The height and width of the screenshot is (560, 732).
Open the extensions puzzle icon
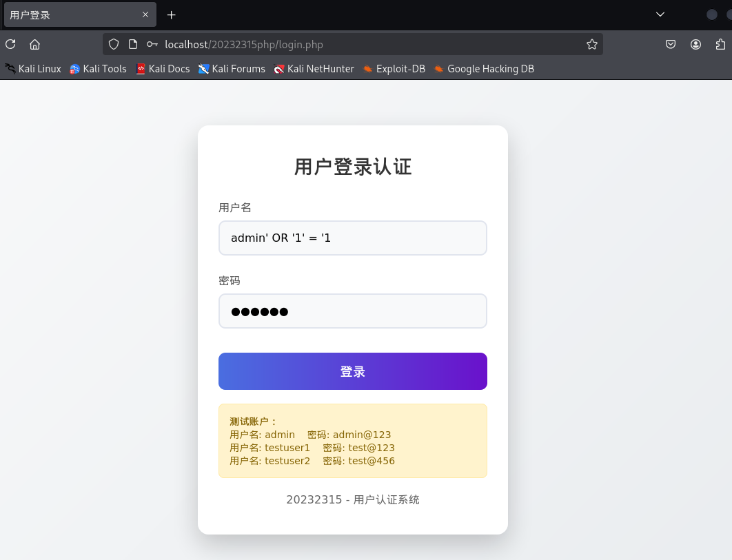click(x=720, y=44)
